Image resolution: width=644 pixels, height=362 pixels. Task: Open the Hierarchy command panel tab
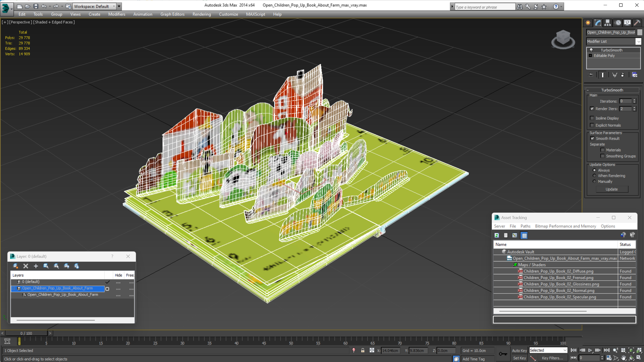(x=607, y=23)
